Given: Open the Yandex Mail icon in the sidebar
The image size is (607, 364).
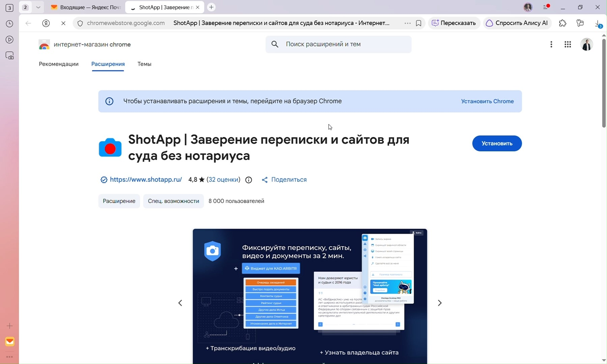Looking at the screenshot, I should click(10, 342).
